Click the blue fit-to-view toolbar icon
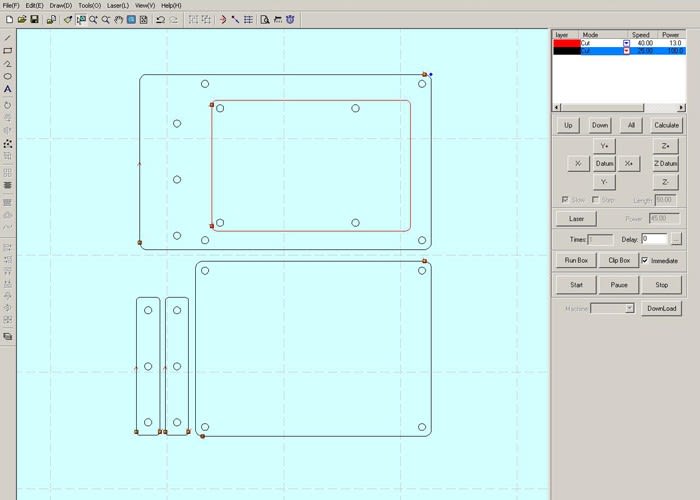Viewport: 700px width, 500px height. point(131,20)
